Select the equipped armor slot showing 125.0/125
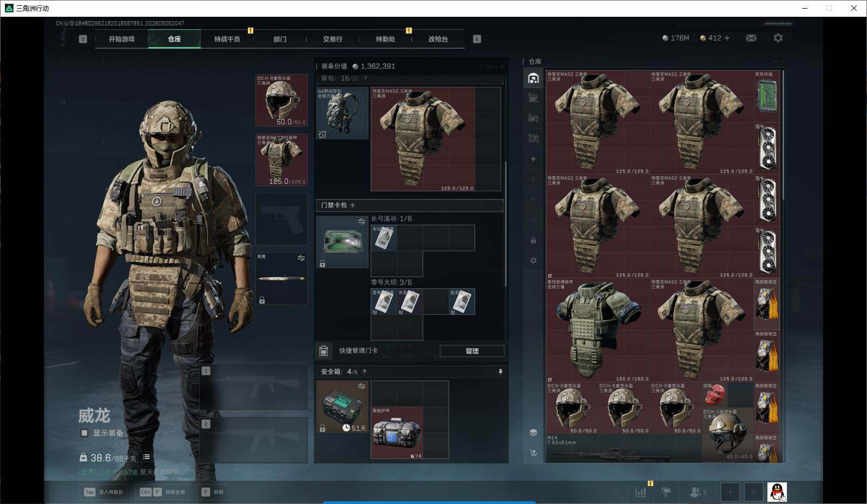 point(281,160)
